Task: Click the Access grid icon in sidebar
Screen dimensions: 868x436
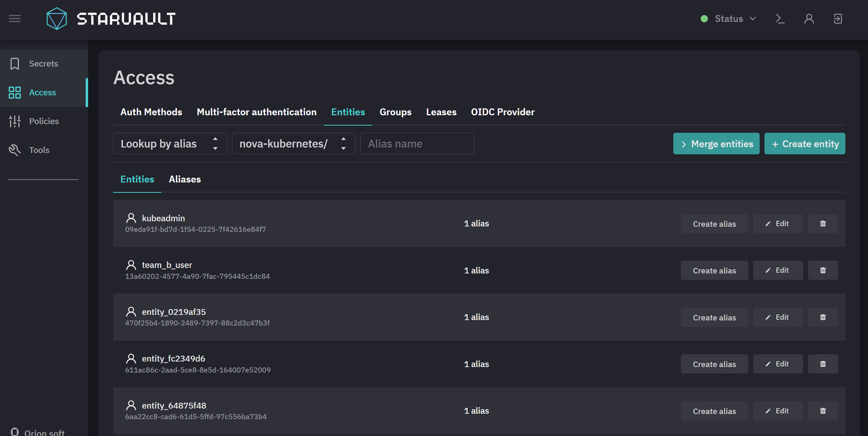Action: [15, 93]
